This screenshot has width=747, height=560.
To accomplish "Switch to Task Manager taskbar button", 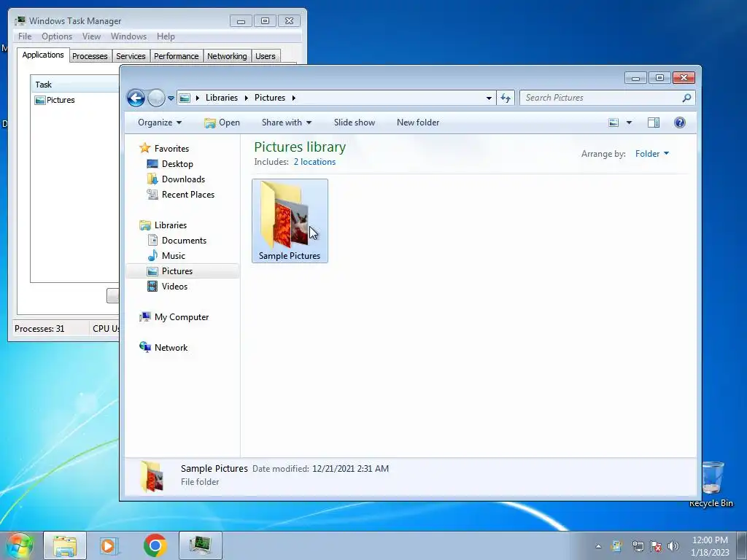I will (200, 545).
